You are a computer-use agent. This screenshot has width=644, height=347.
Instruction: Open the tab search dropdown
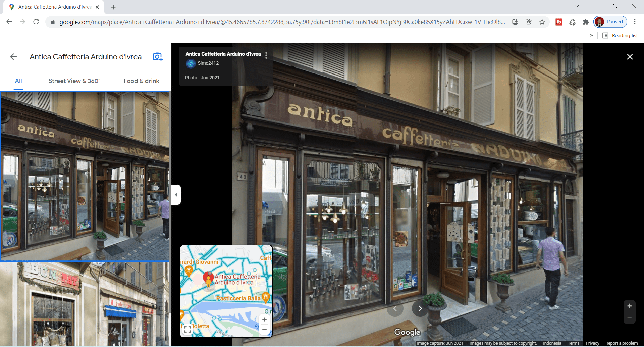click(577, 6)
